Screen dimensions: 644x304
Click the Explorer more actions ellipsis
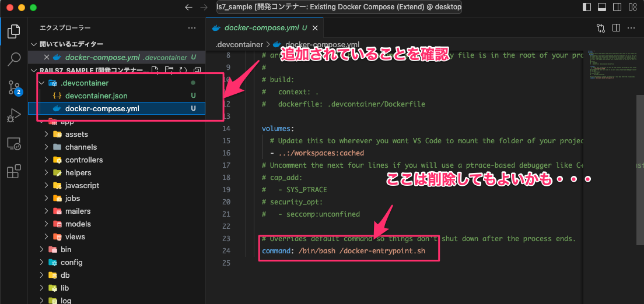(x=191, y=28)
